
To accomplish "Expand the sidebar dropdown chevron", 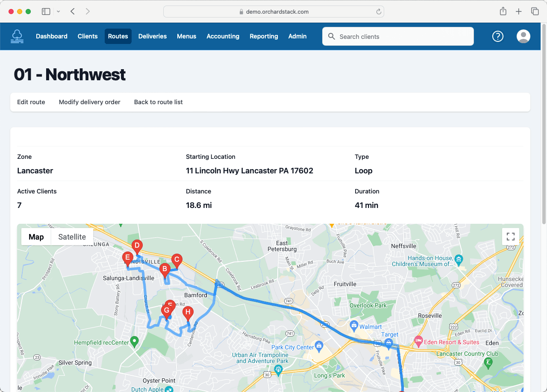I will (x=59, y=12).
